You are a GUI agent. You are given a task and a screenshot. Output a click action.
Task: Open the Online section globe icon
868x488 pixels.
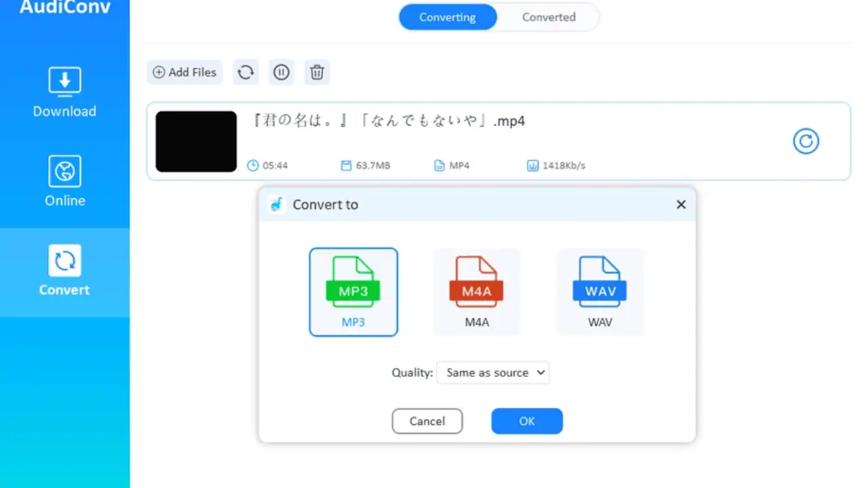64,171
